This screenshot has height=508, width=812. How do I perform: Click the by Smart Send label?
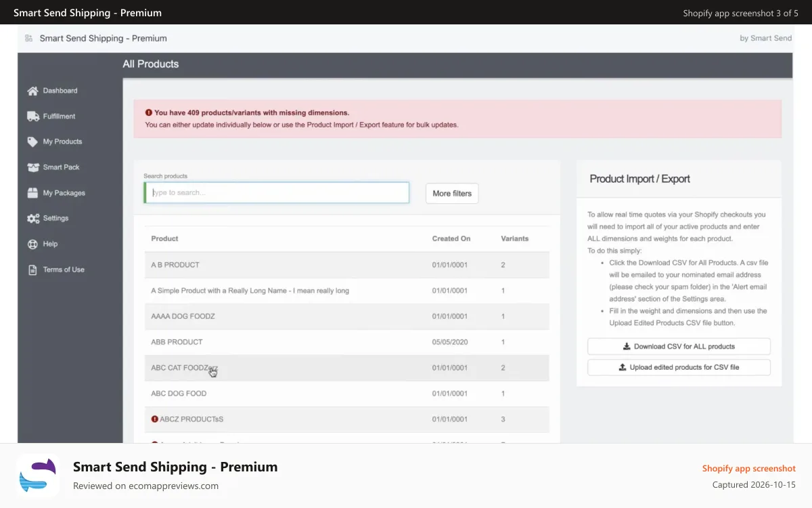coord(765,39)
